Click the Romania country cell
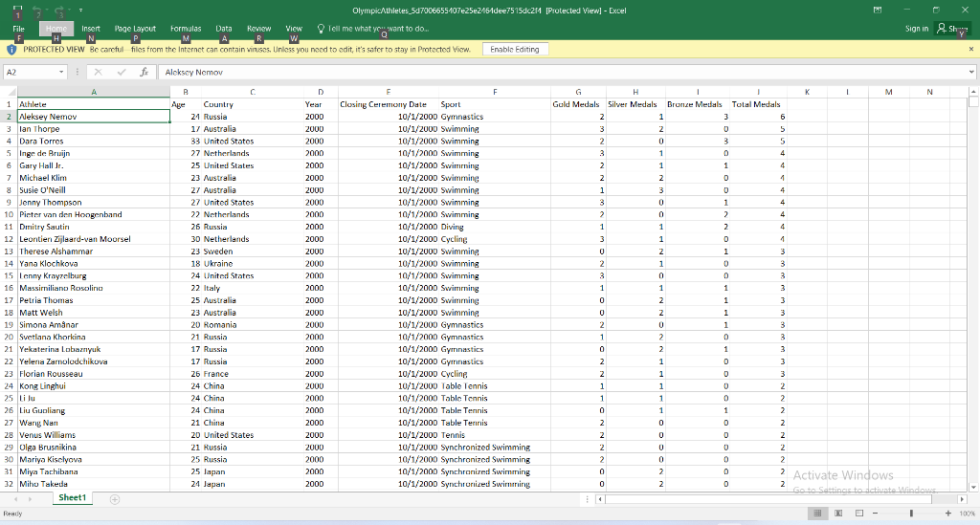The width and height of the screenshot is (980, 525). pos(253,324)
